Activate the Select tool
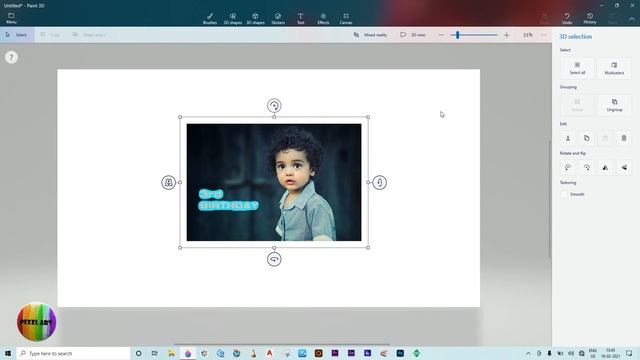 (x=17, y=35)
